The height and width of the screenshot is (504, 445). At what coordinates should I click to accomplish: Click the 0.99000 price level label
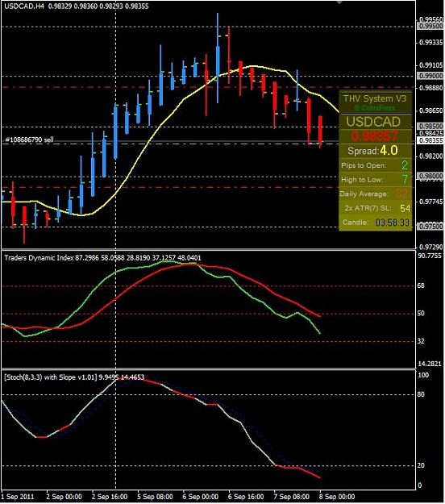tap(430, 76)
